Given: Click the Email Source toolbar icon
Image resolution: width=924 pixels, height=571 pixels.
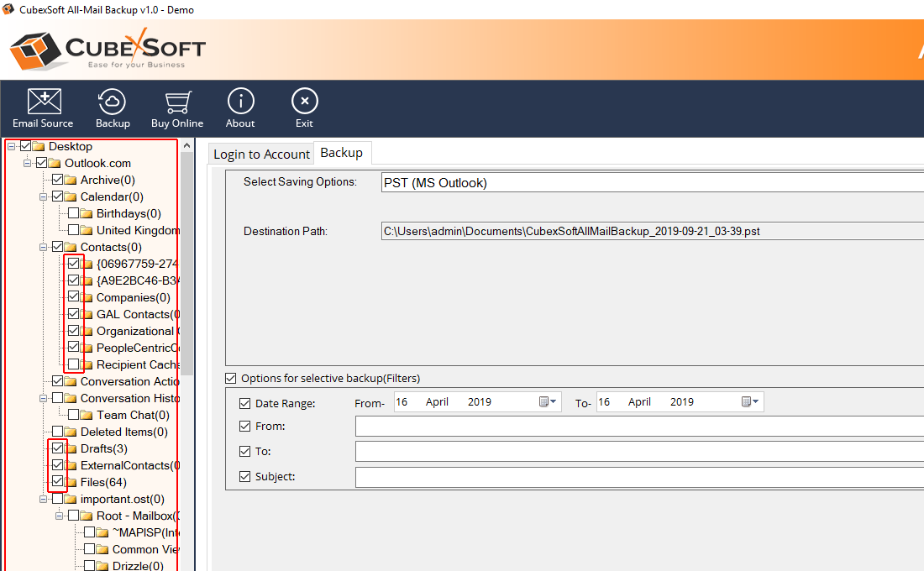Looking at the screenshot, I should coord(44,102).
